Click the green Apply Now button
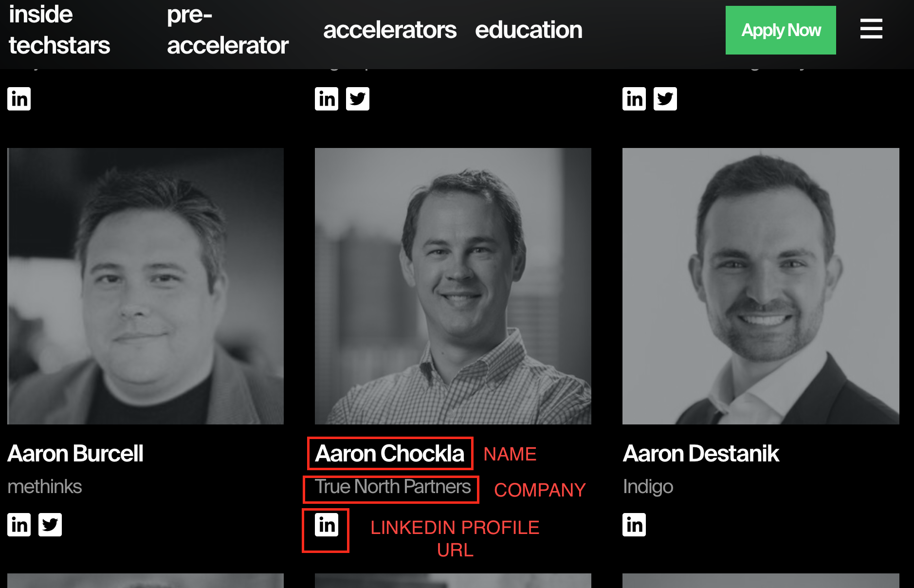The width and height of the screenshot is (914, 588). coord(781,30)
